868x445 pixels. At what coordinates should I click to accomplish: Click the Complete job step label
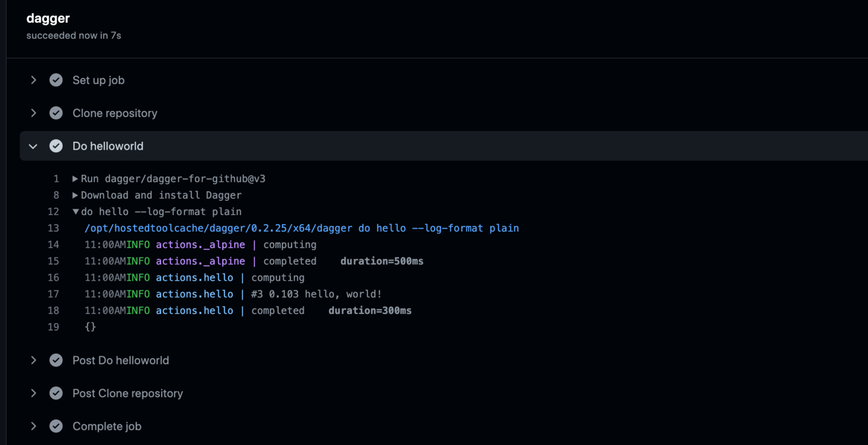[107, 426]
